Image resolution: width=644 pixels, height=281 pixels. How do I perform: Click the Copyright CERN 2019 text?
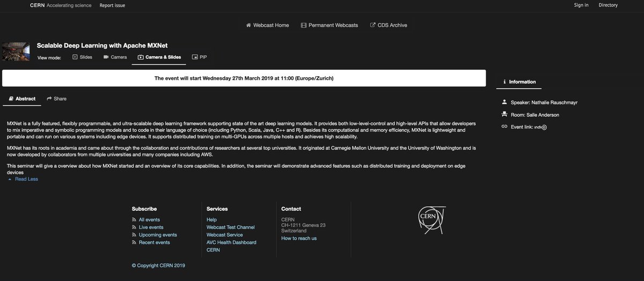(158, 265)
